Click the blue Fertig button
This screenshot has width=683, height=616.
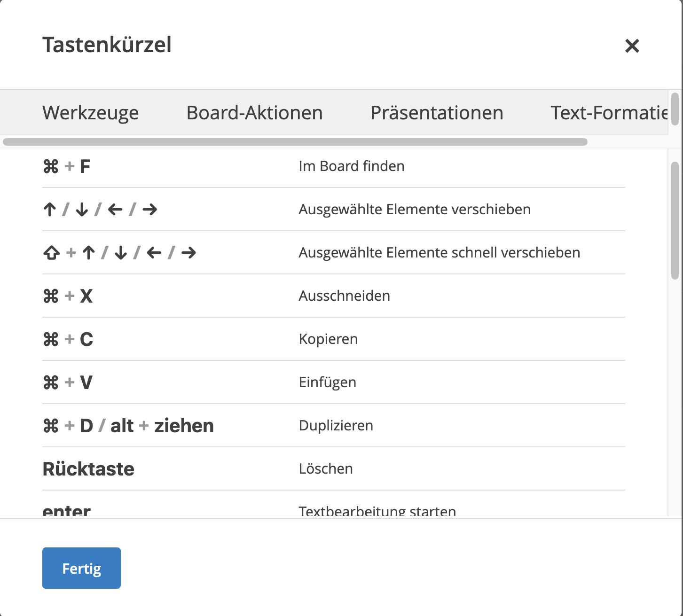(x=81, y=568)
